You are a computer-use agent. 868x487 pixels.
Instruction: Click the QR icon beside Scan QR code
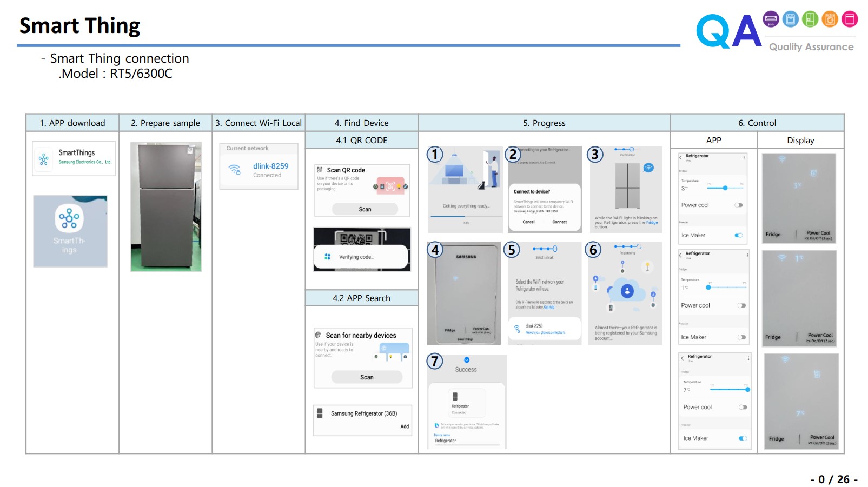pyautogui.click(x=320, y=170)
